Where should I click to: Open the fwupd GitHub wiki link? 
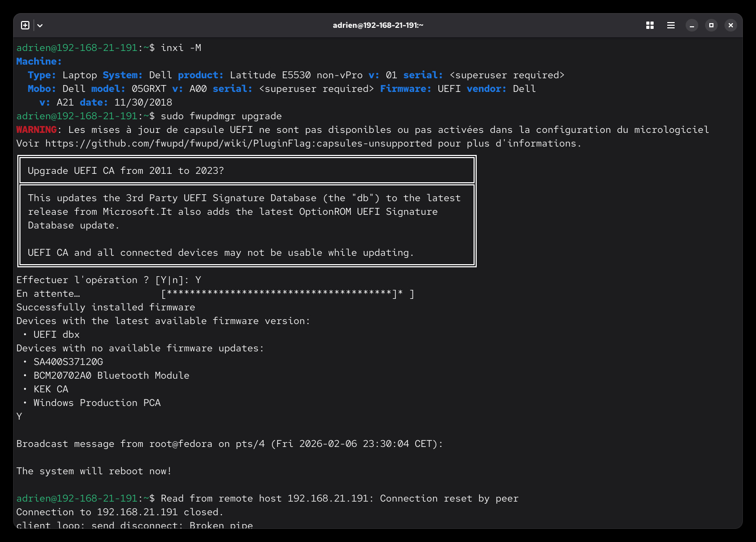coord(238,143)
